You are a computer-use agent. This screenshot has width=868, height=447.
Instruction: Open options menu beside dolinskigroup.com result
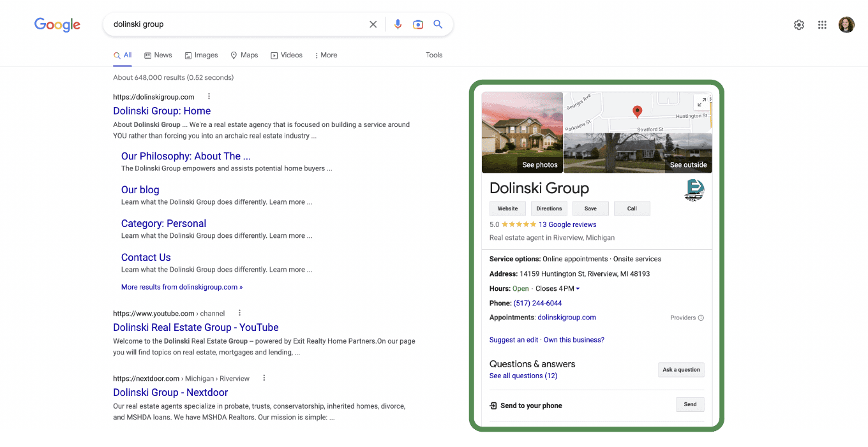click(x=209, y=96)
